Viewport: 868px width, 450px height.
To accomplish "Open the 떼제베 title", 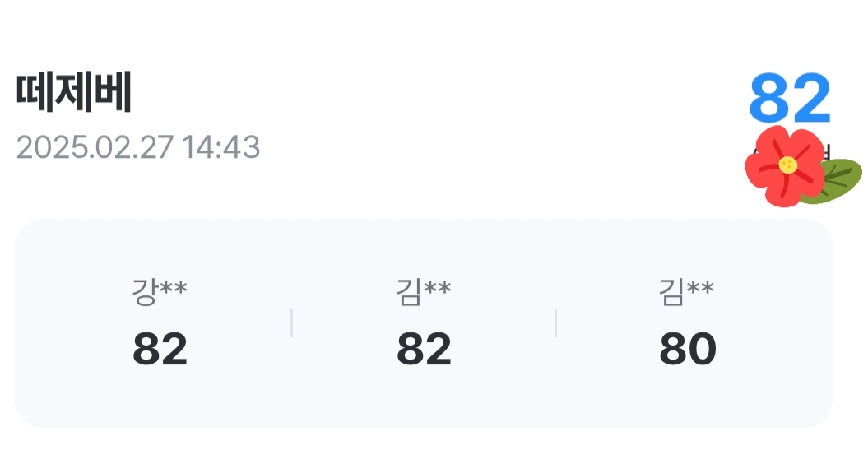I will (74, 95).
